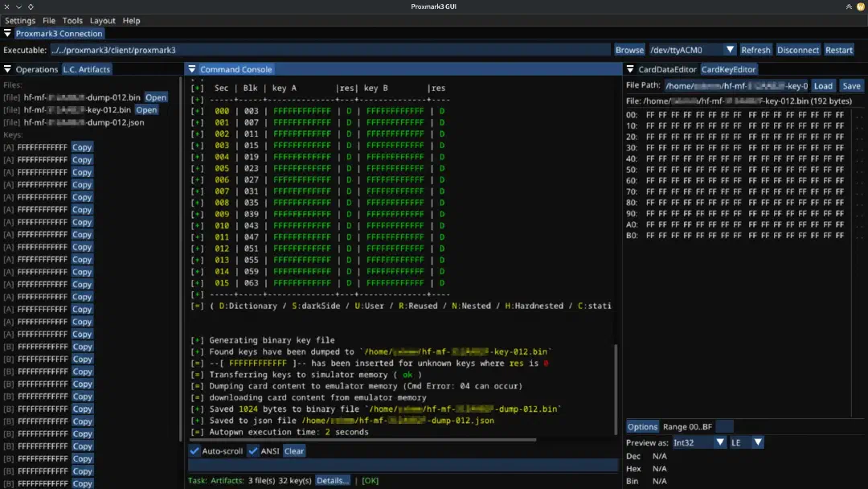Load the key file path

pyautogui.click(x=823, y=86)
